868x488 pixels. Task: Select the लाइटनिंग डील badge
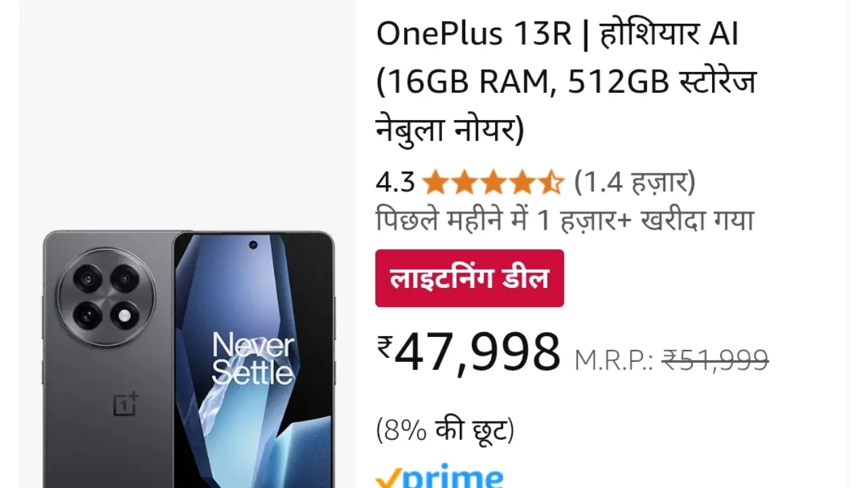(x=469, y=278)
